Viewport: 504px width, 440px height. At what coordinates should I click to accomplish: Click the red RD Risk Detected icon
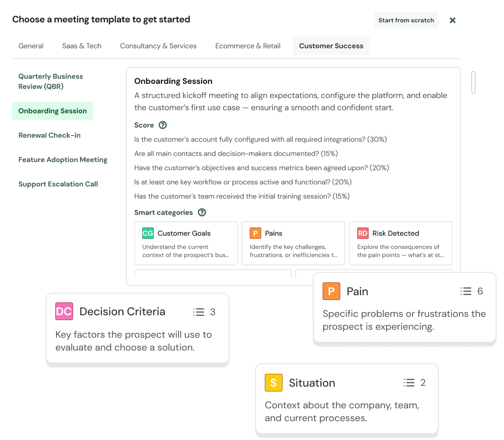(363, 233)
